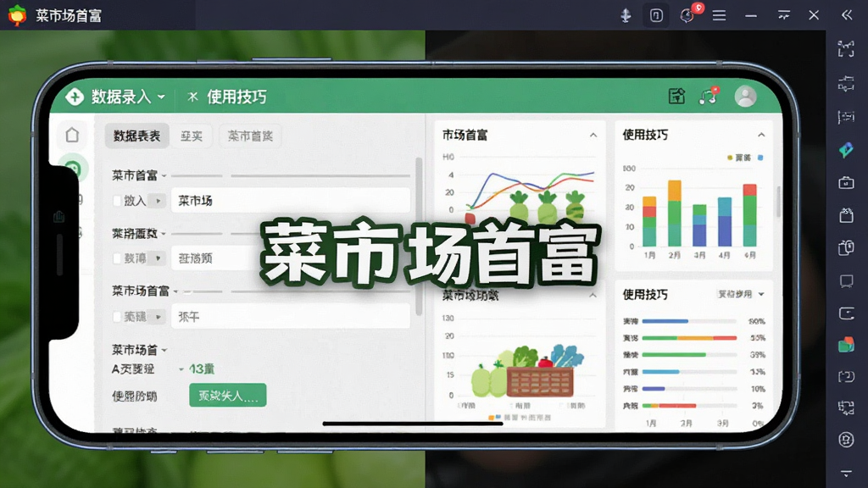Click the circular settings icon near the sidebar bottom
This screenshot has width=868, height=488.
(846, 440)
